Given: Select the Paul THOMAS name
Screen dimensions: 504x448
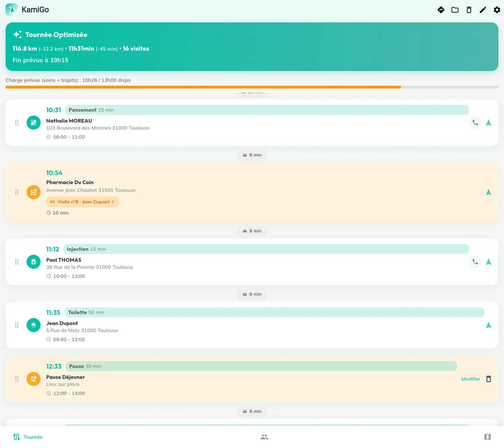Looking at the screenshot, I should click(x=64, y=260).
